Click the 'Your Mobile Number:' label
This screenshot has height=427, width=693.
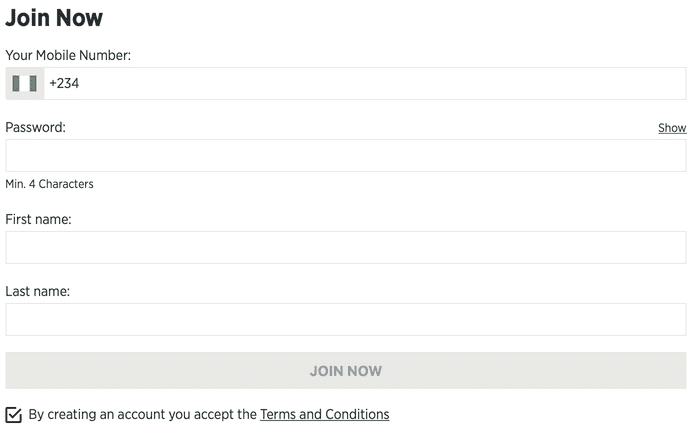[x=68, y=55]
